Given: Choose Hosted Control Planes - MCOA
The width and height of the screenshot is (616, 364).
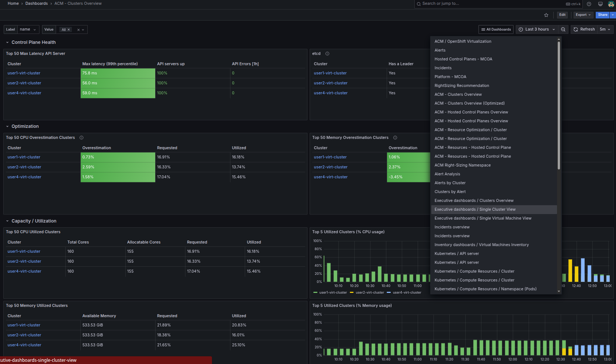Looking at the screenshot, I should [494, 59].
